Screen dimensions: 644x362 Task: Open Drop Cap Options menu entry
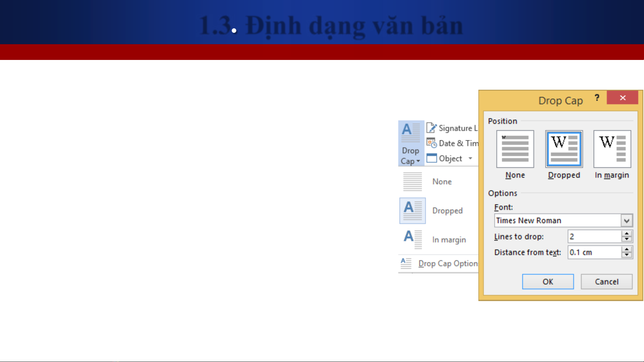438,264
